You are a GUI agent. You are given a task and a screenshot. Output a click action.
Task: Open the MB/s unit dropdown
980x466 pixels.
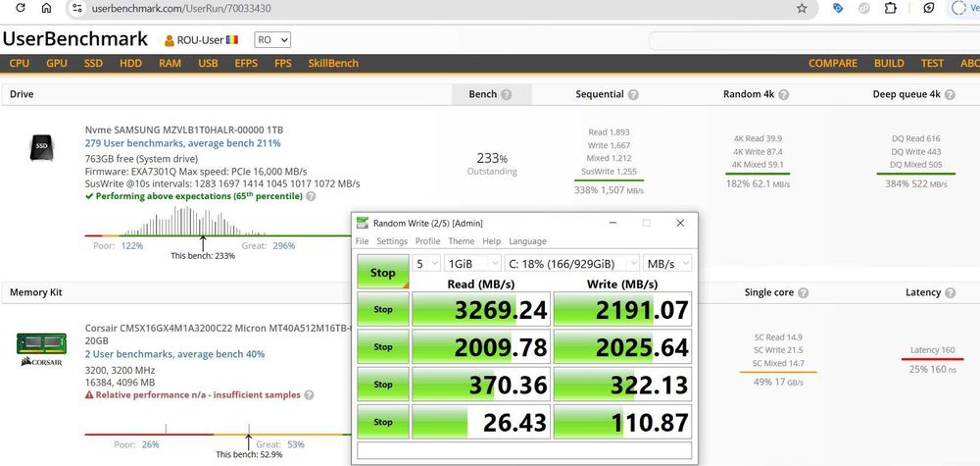click(667, 264)
